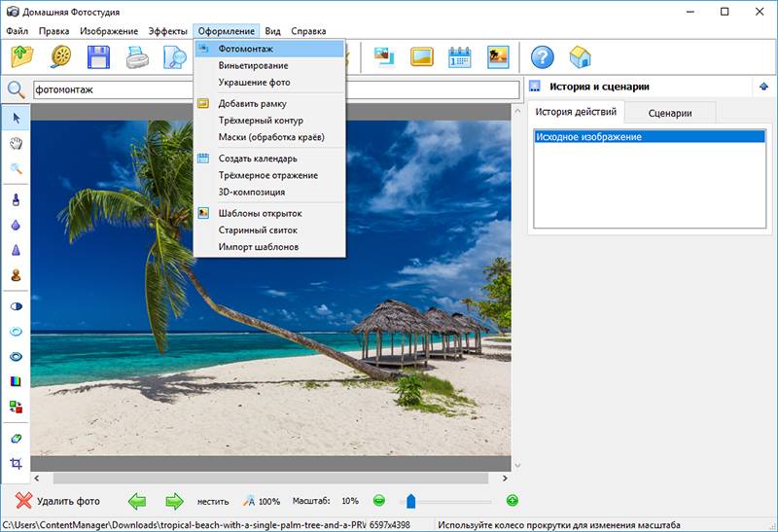Click the Save floppy disk toolbar icon
778x532 pixels.
click(x=98, y=57)
